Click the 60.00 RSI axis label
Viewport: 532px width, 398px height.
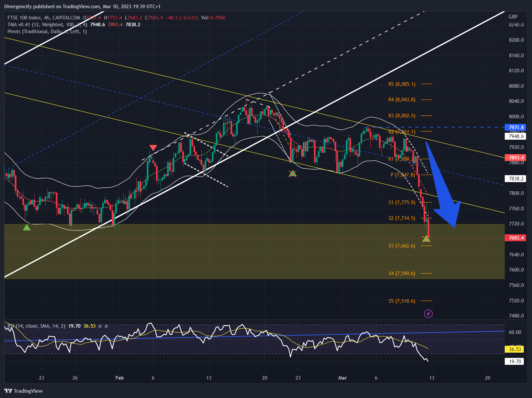515,332
